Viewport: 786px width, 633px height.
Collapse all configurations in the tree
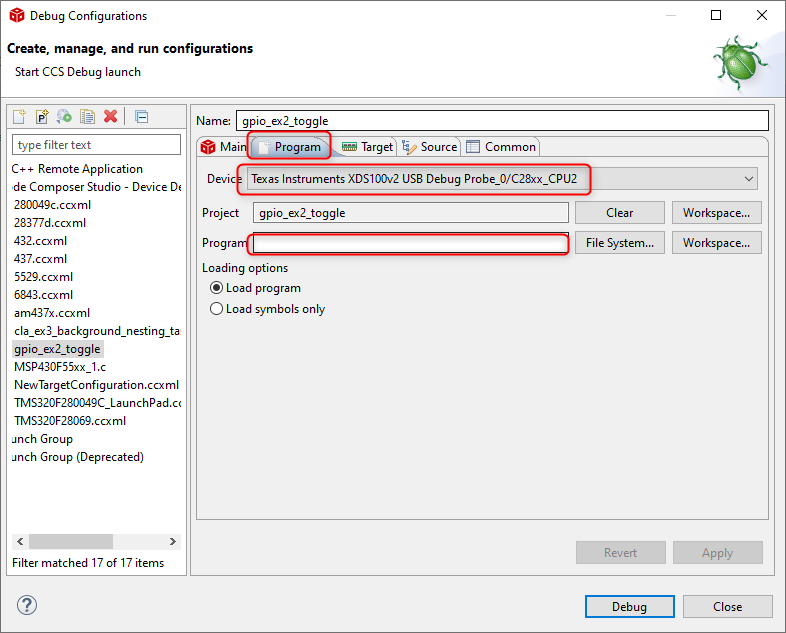(x=141, y=116)
